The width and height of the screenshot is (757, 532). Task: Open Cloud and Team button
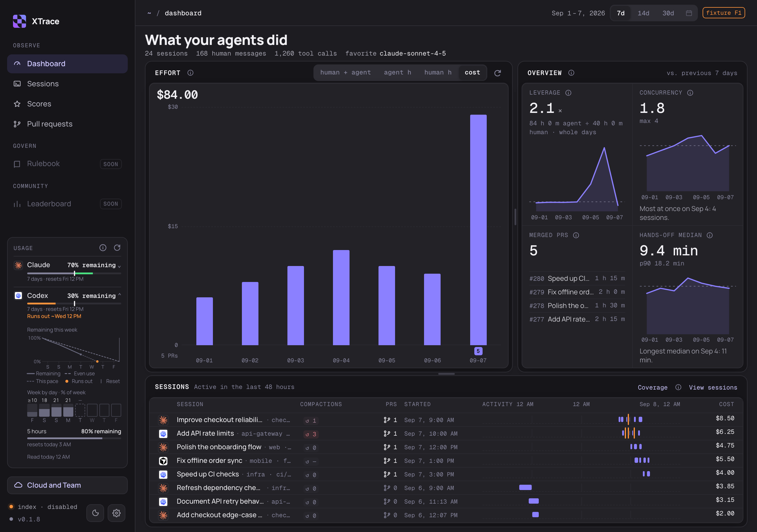(x=67, y=485)
